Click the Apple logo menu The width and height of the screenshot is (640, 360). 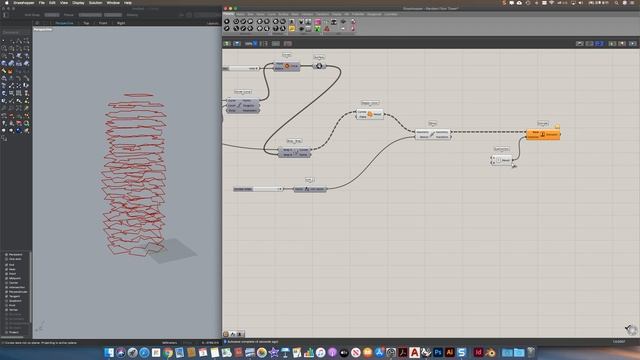[x=7, y=2]
